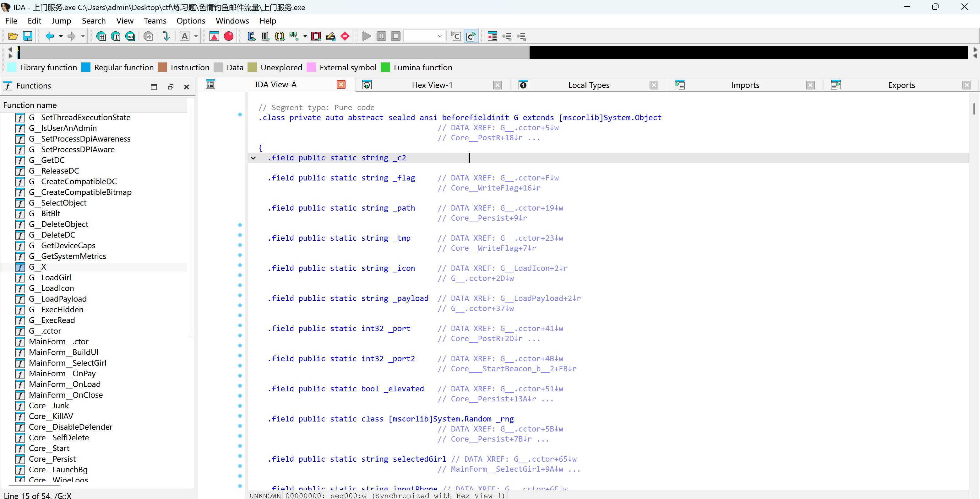Save the database with the floppy icon

[x=28, y=36]
